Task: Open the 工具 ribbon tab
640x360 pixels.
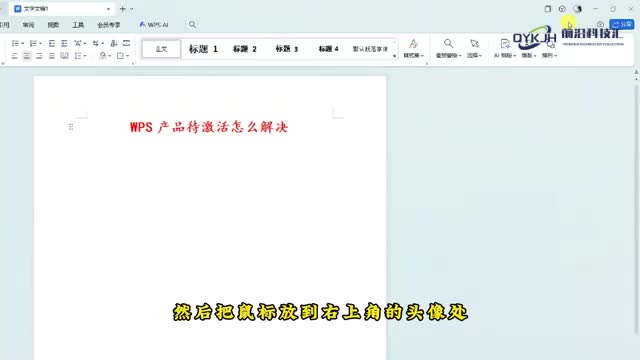Action: pos(78,25)
